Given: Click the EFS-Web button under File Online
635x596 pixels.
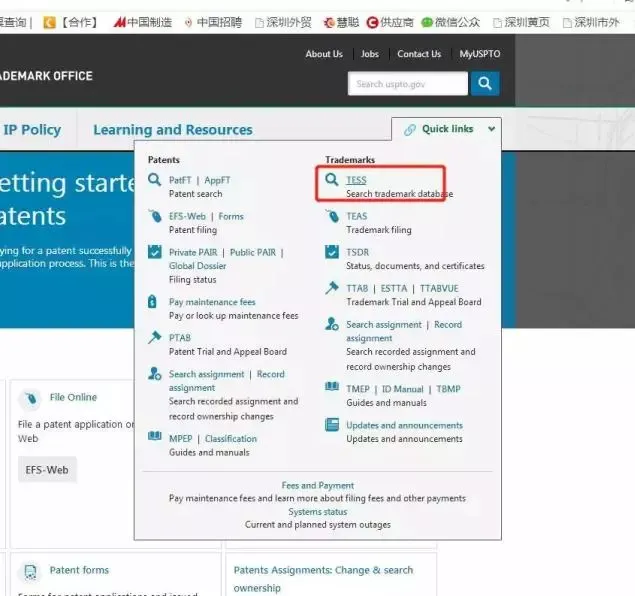Looking at the screenshot, I should [47, 470].
